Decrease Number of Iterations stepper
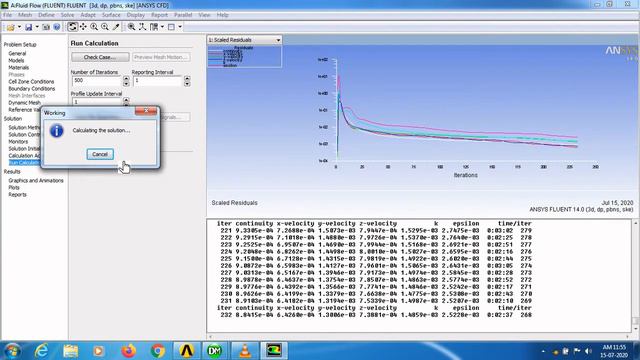The height and width of the screenshot is (360, 640). (x=126, y=84)
